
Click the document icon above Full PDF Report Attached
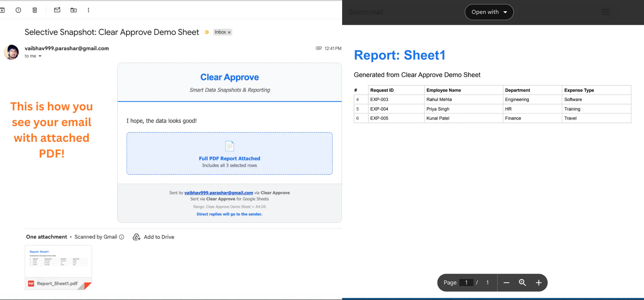click(x=230, y=146)
